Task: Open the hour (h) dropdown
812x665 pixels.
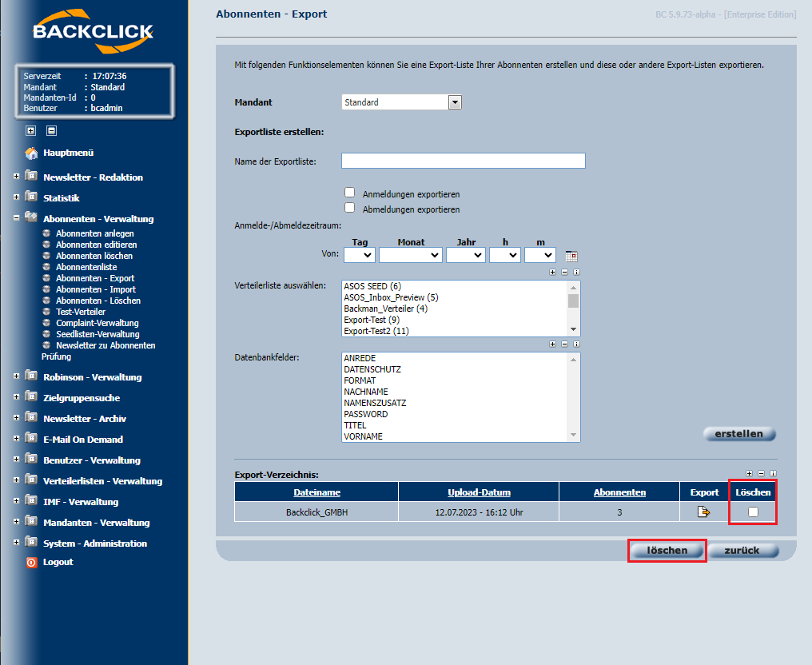Action: pos(505,255)
